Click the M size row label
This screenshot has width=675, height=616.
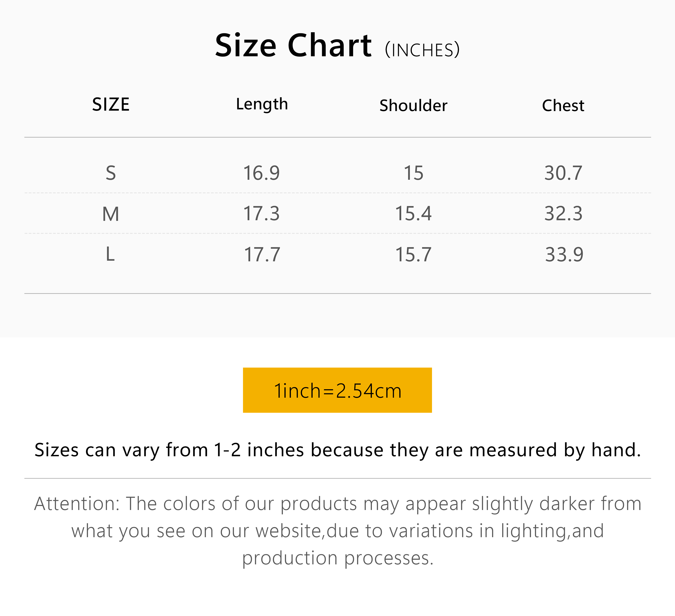[x=111, y=214]
